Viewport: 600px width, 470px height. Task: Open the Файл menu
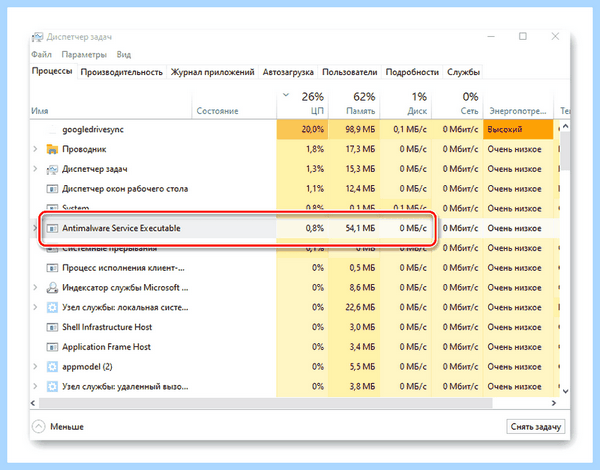tap(41, 54)
